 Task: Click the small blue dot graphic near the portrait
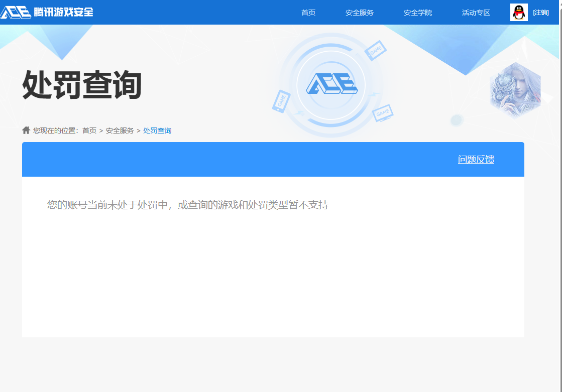(457, 120)
